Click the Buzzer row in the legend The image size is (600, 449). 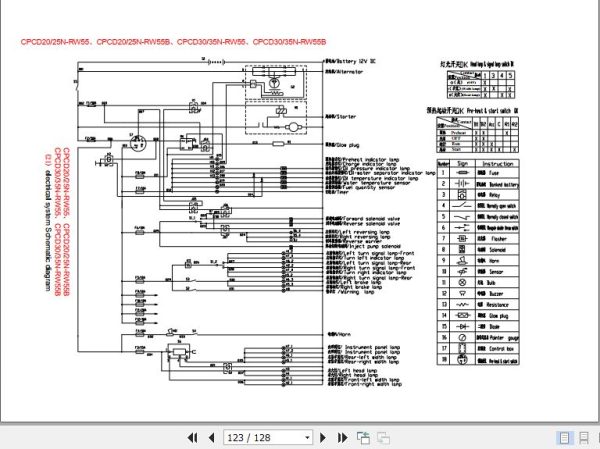pyautogui.click(x=478, y=294)
